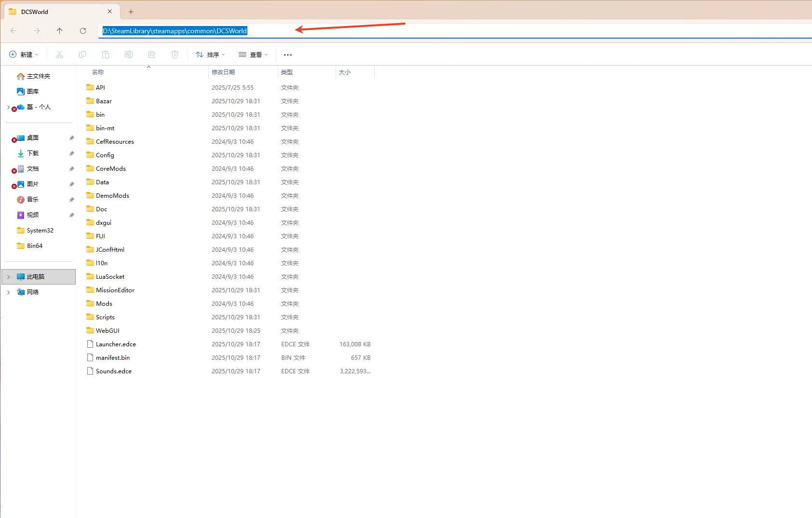Open a new tab with plus button
Image resolution: width=812 pixels, height=518 pixels.
pos(131,12)
